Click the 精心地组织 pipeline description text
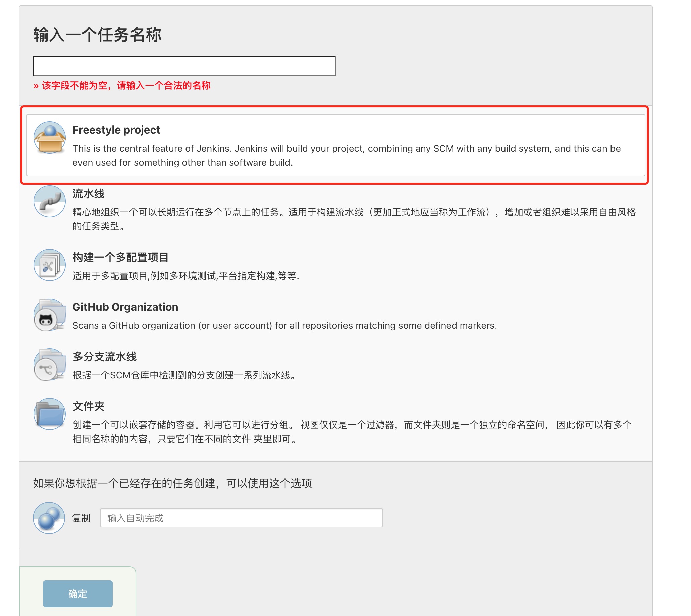 click(354, 219)
